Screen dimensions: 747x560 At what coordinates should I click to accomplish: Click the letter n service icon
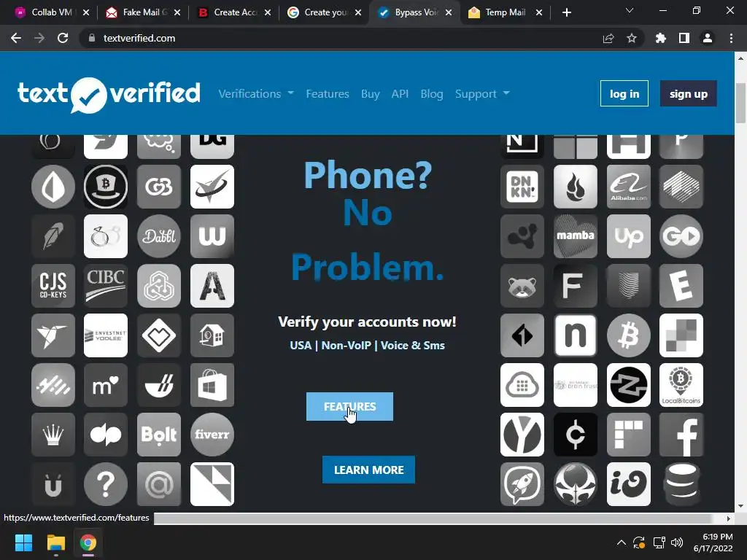[x=576, y=335]
